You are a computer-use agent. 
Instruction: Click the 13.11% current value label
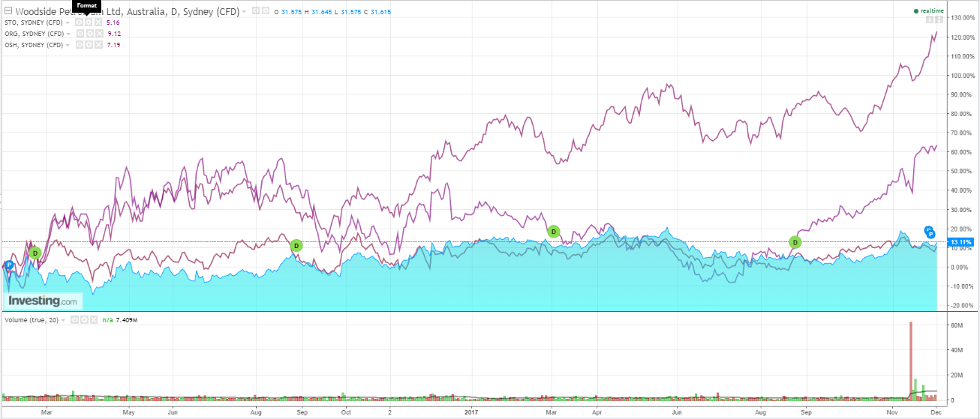click(x=960, y=242)
